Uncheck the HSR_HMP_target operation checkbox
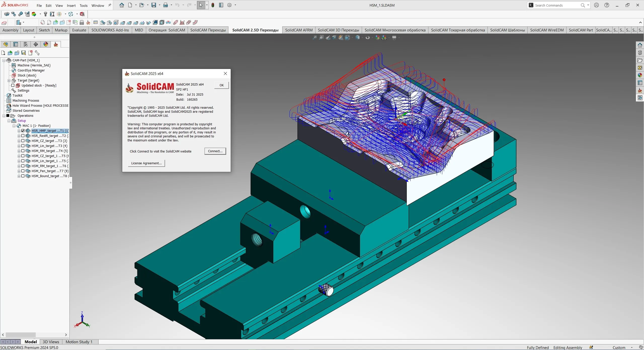 coord(23,131)
